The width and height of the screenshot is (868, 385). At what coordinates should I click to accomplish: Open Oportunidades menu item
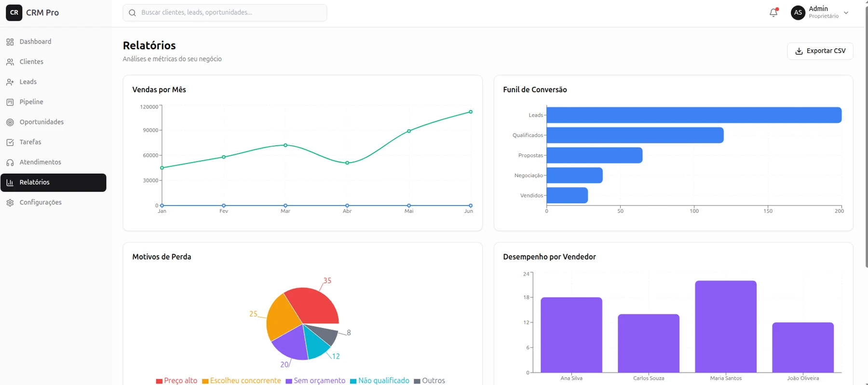pyautogui.click(x=54, y=123)
